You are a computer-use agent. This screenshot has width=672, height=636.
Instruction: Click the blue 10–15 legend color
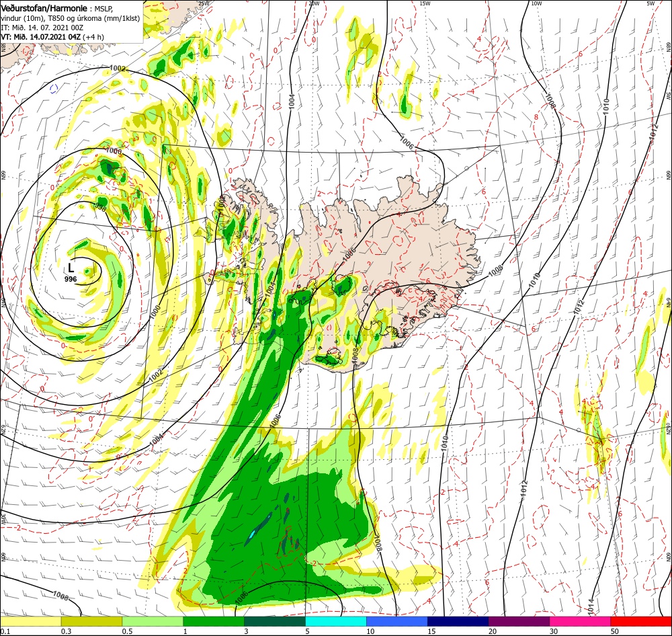pos(397,621)
